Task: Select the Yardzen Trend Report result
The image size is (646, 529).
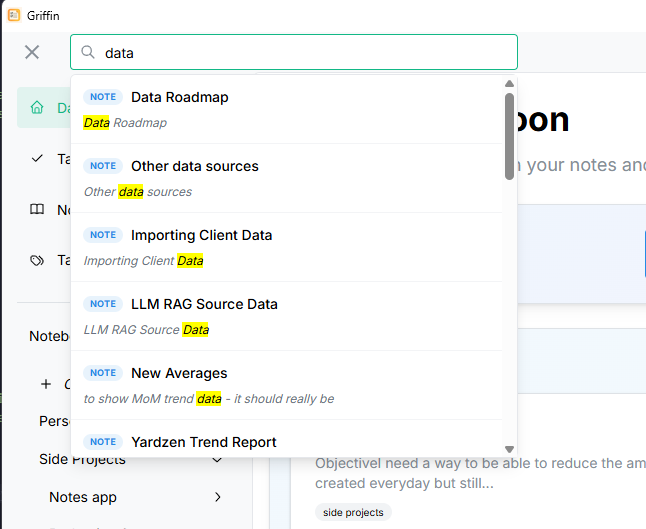Action: (287, 439)
